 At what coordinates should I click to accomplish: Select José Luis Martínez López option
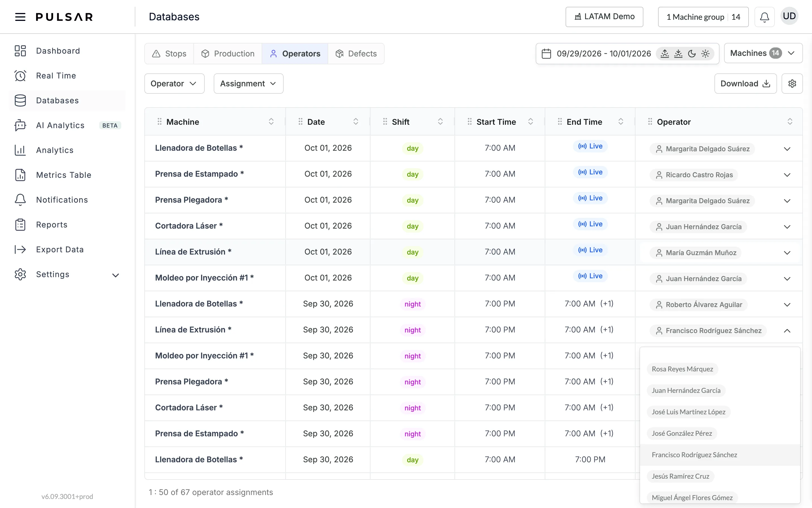(689, 412)
